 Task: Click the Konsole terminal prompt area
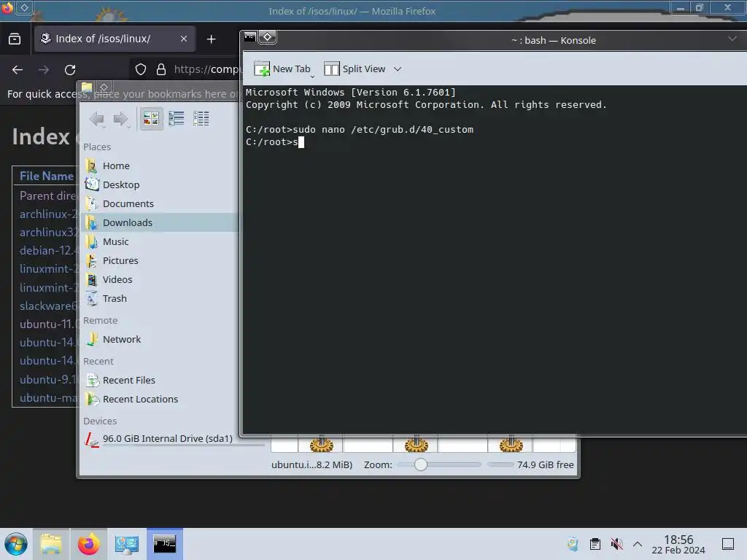tap(495, 260)
